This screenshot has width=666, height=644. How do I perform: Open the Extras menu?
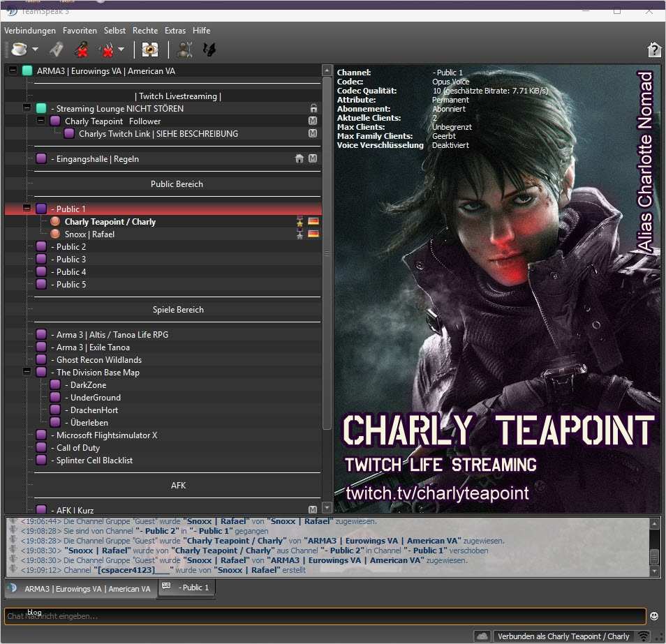pos(175,31)
